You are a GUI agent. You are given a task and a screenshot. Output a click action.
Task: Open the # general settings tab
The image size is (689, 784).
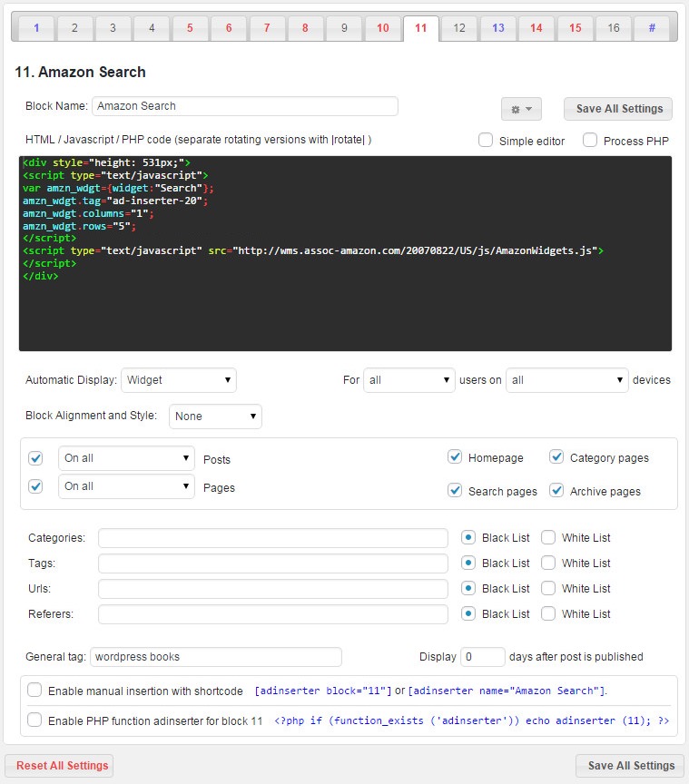[652, 28]
